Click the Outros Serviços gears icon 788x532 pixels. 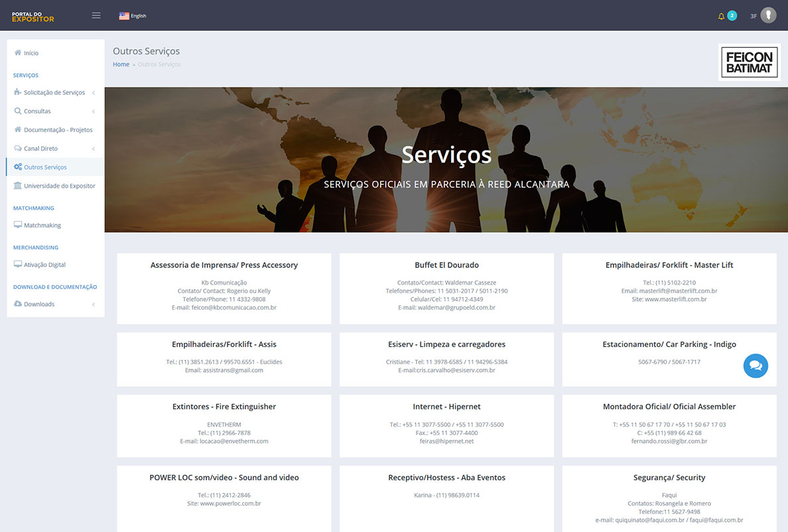click(18, 166)
